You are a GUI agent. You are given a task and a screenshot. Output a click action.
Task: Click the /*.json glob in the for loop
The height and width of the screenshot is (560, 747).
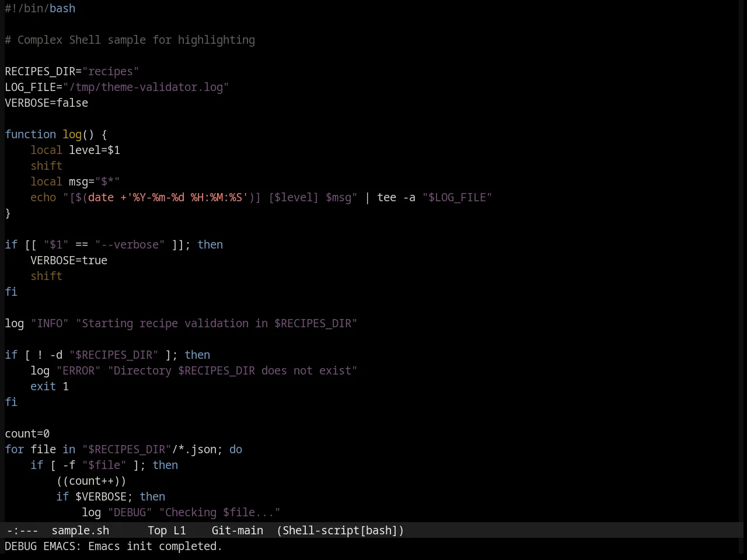[194, 449]
